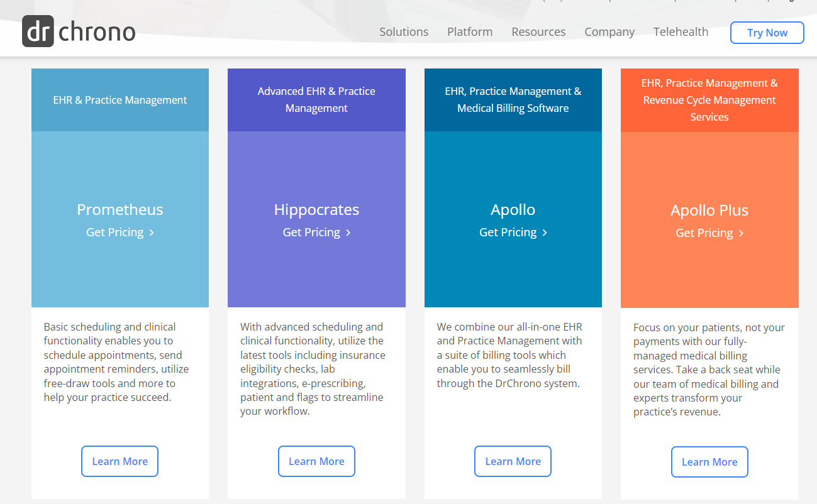Select the Hippocrates plan title

[x=316, y=209]
